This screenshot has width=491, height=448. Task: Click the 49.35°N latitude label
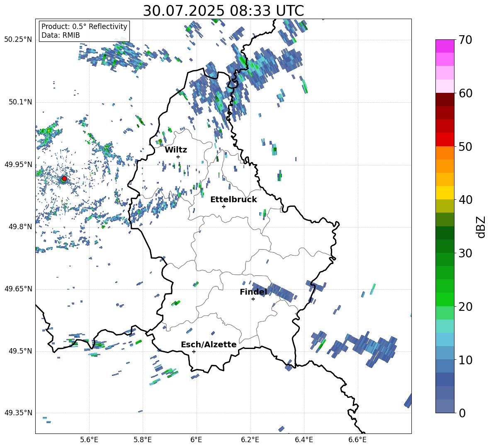(x=18, y=413)
